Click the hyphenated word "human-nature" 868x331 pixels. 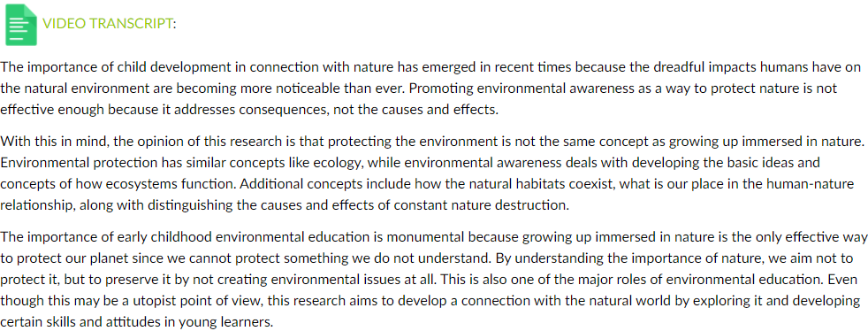tap(819, 184)
